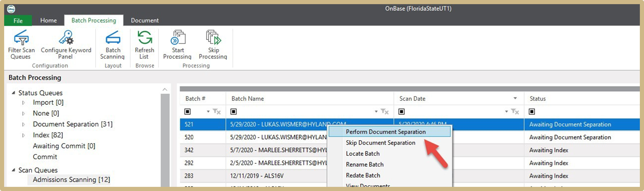Open the File tab
This screenshot has height=191, width=644.
[18, 20]
